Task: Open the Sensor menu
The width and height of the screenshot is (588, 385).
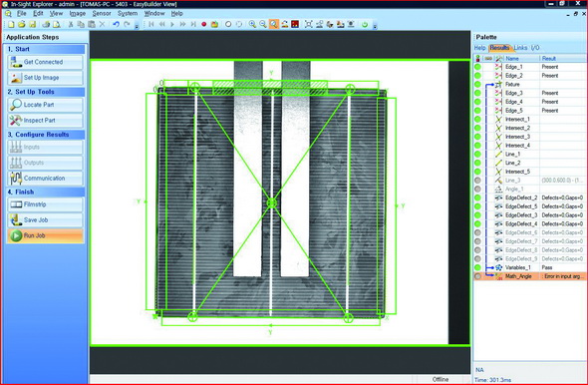Action: pyautogui.click(x=102, y=13)
